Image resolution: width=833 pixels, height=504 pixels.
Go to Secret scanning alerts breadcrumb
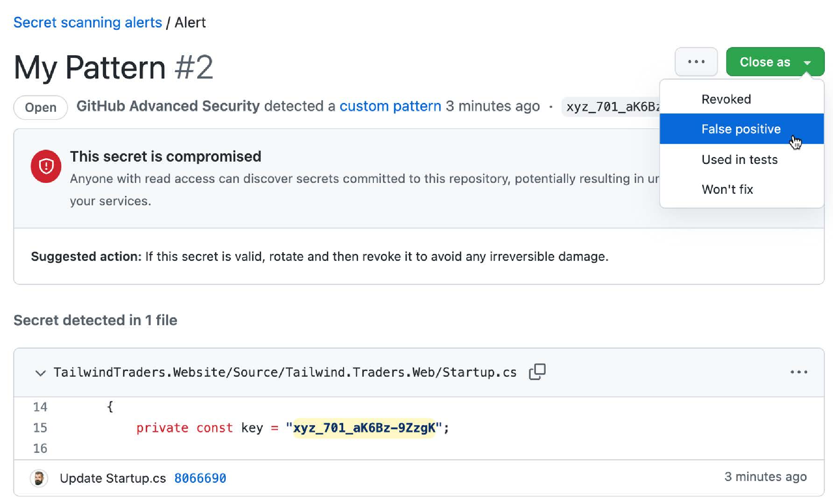pos(88,22)
